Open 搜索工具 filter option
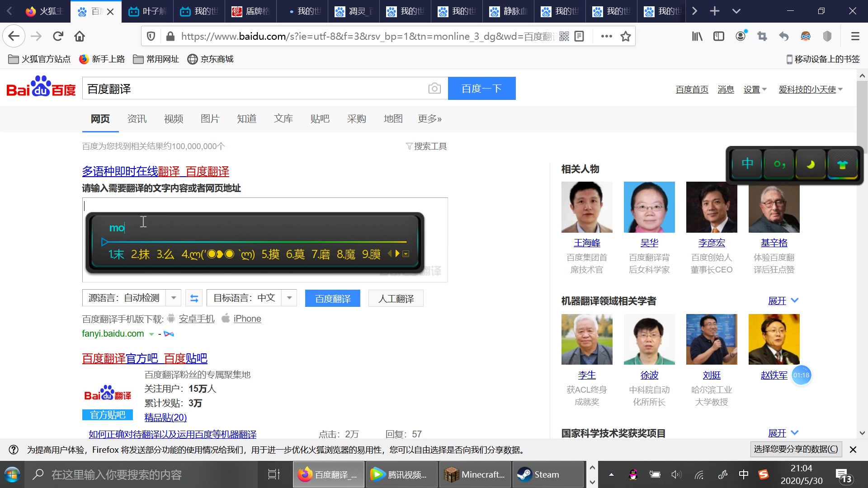868x488 pixels. [426, 146]
